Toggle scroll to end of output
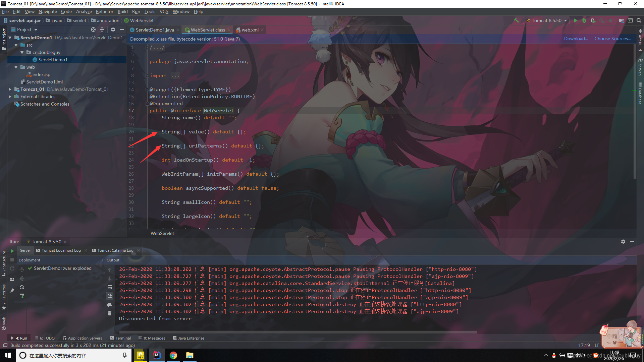The width and height of the screenshot is (644, 362). click(x=110, y=296)
